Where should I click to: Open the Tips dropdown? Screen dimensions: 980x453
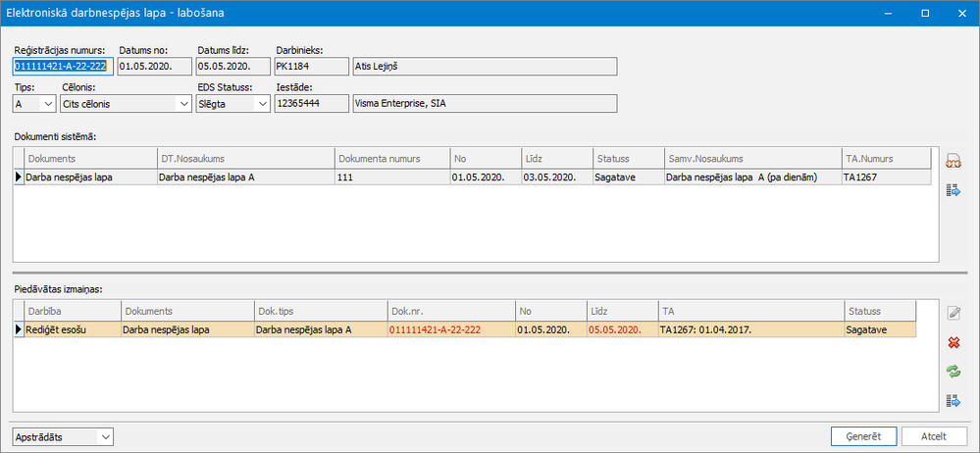[x=49, y=103]
